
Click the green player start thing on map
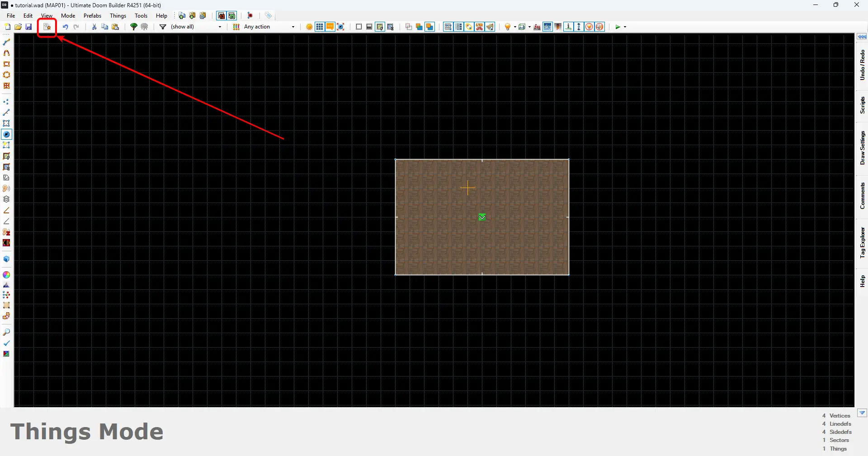point(482,217)
